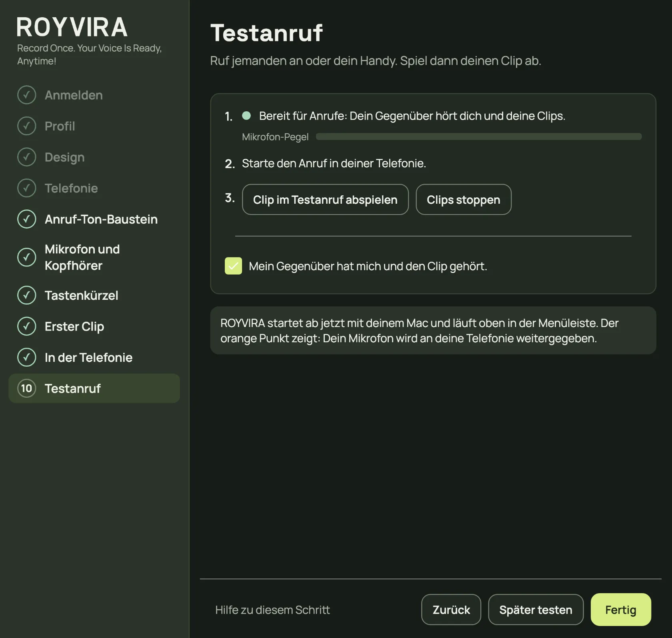Screen dimensions: 672x638
Task: Click the ROYVIRA logo
Action: point(72,27)
